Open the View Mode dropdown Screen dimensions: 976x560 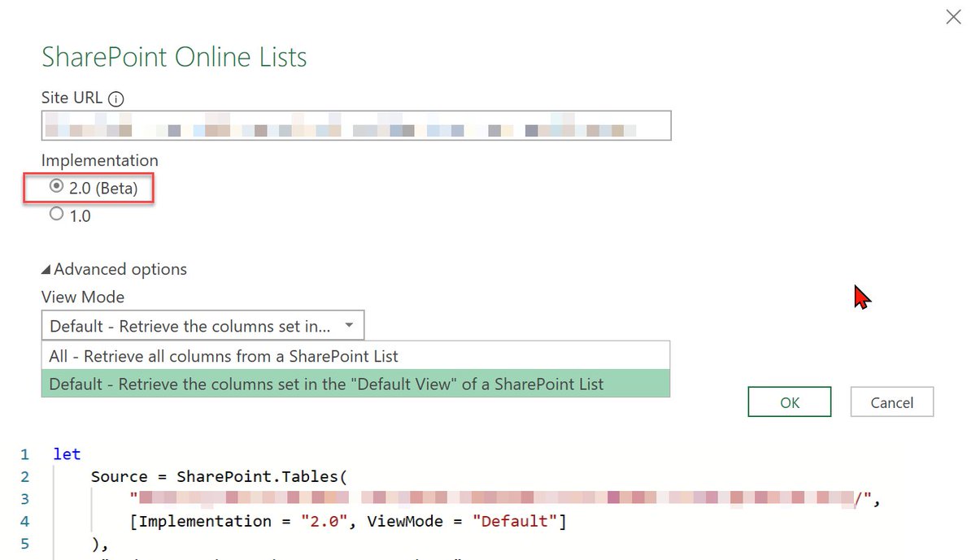click(x=203, y=326)
